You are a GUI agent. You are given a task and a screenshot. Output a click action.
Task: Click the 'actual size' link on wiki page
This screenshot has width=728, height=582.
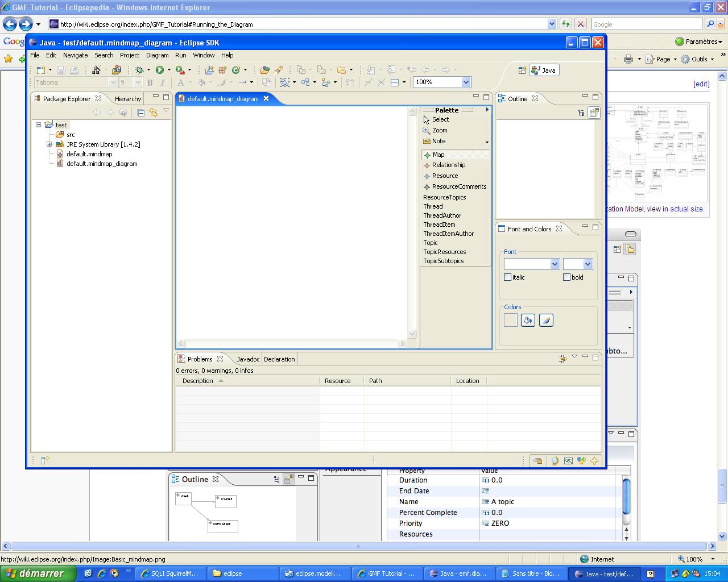pos(686,209)
